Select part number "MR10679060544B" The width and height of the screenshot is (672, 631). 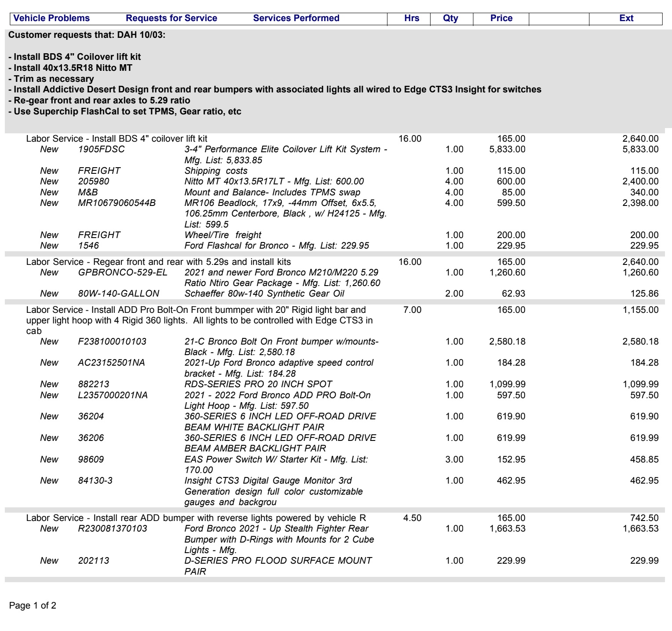117,203
